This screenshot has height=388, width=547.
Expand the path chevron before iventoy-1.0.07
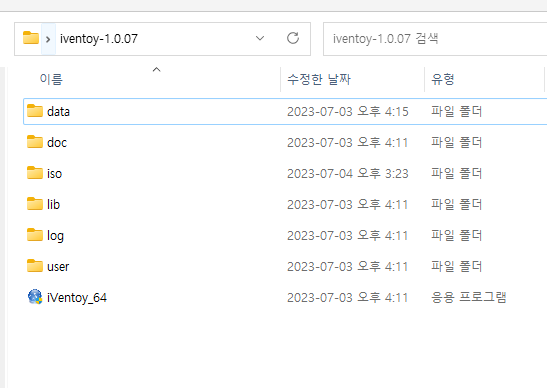pos(48,39)
